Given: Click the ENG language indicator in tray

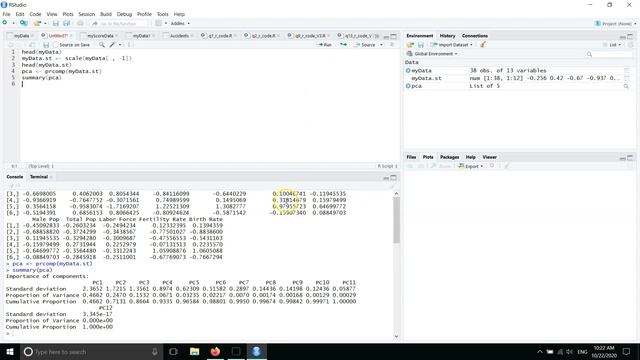Looking at the screenshot, I should click(x=582, y=352).
